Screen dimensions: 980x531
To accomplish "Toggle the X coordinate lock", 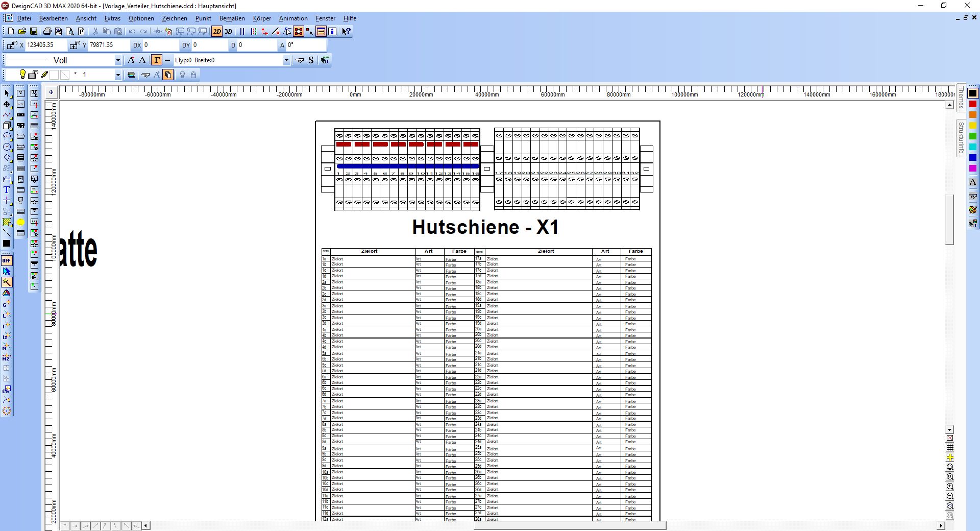I will (x=12, y=45).
